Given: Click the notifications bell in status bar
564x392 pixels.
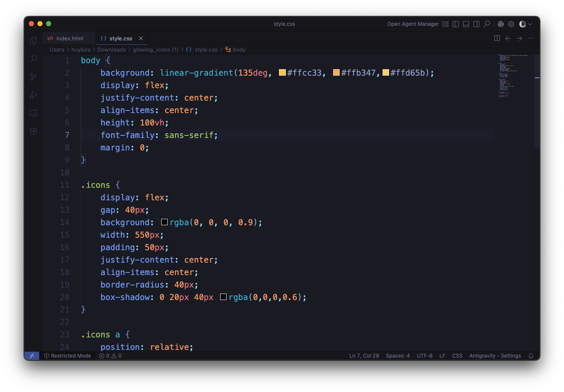Looking at the screenshot, I should [x=531, y=356].
